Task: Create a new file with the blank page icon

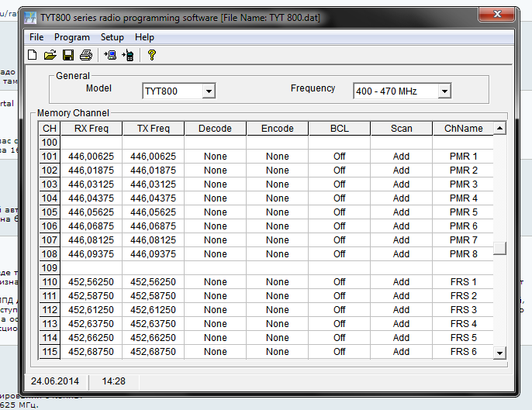Action: click(x=32, y=55)
